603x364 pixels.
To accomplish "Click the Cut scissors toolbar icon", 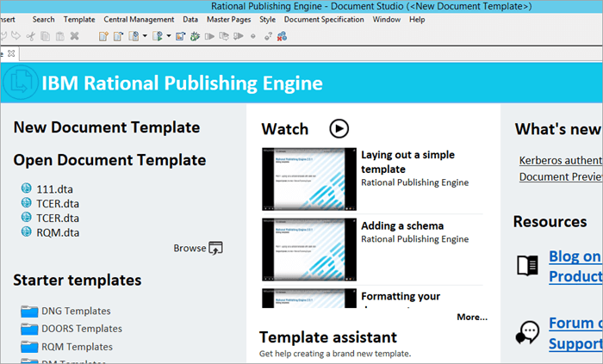I will point(31,36).
